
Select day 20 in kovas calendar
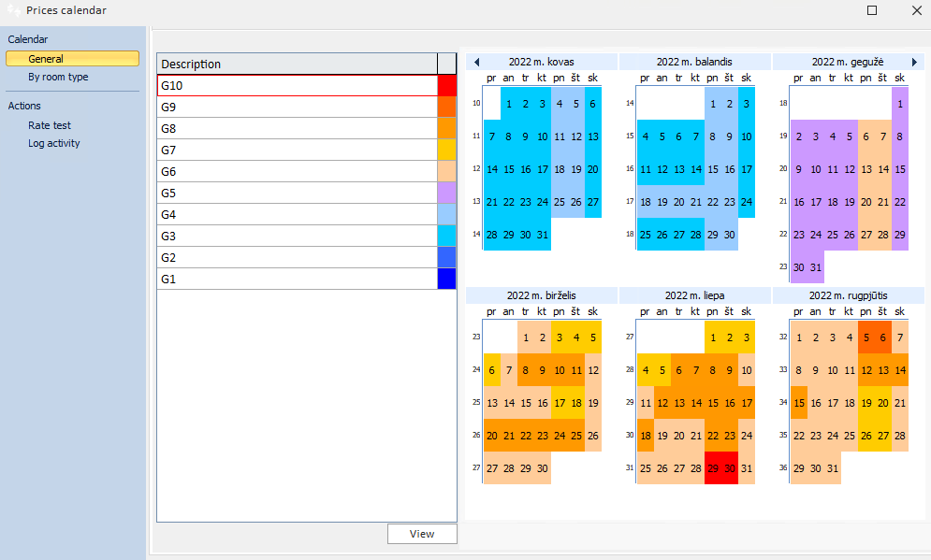click(593, 169)
